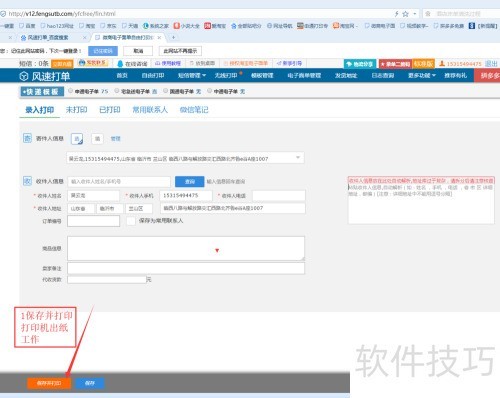
Task: Click the sender info 寄 icon
Action: tap(27, 138)
